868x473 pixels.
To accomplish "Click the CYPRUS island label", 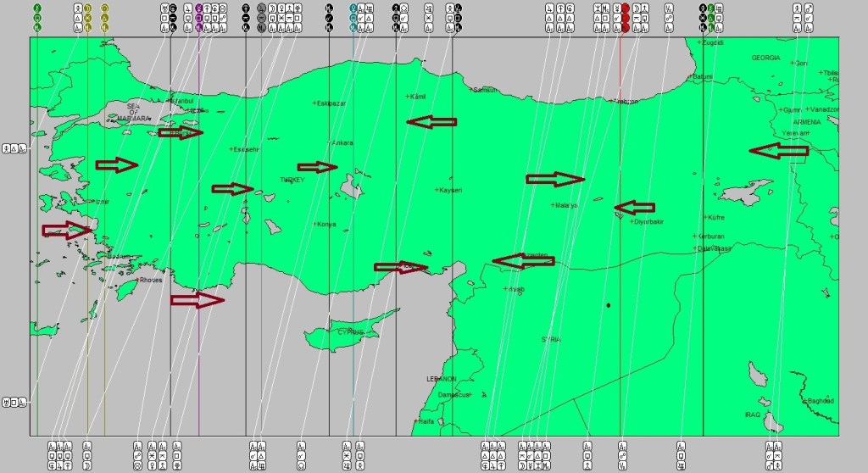I will pyautogui.click(x=350, y=331).
